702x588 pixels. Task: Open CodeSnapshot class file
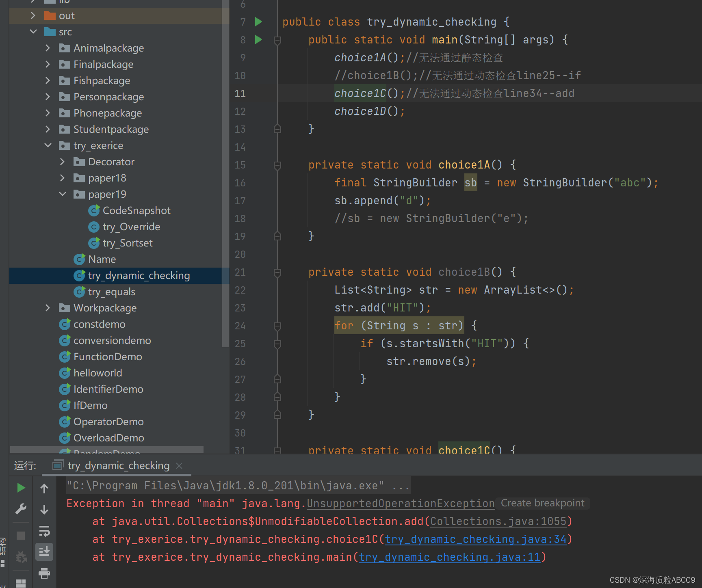point(136,211)
